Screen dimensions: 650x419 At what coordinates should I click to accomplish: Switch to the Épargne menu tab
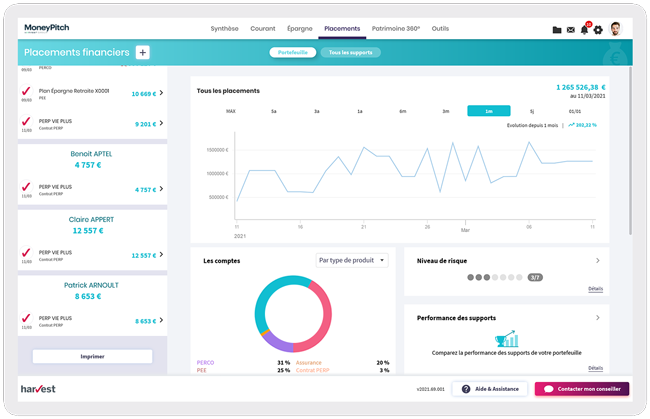299,29
